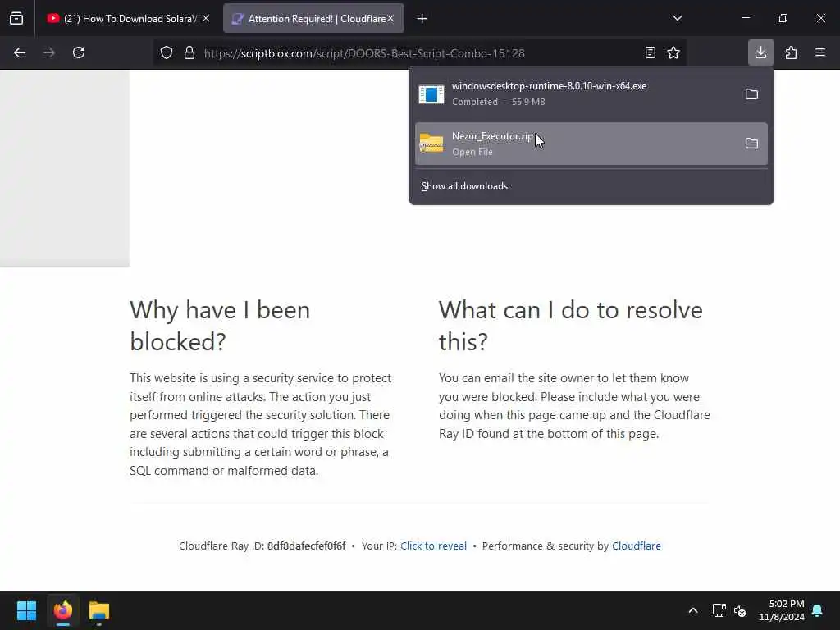Click to reveal your IP address
Image resolution: width=840 pixels, height=630 pixels.
[433, 546]
